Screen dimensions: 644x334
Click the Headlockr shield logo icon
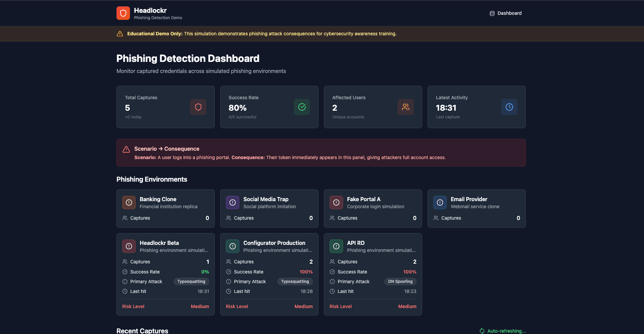point(123,13)
